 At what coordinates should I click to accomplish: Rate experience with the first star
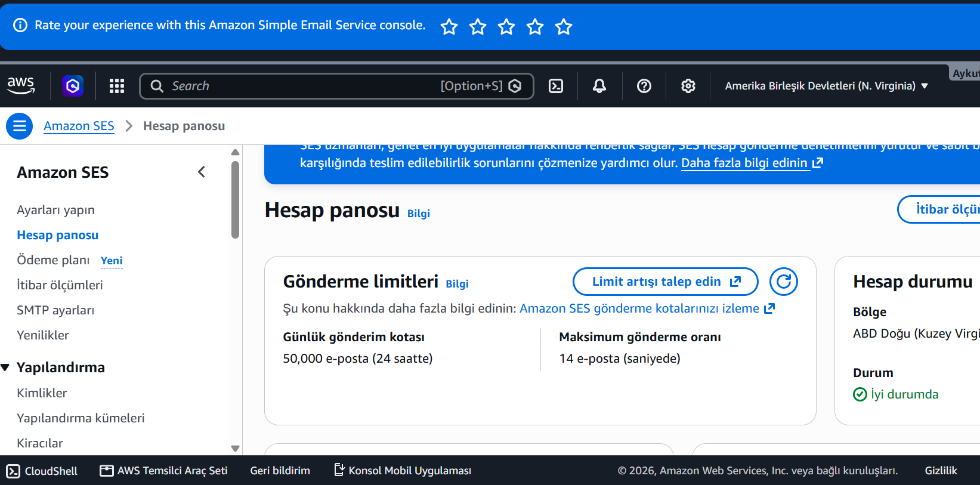[449, 26]
